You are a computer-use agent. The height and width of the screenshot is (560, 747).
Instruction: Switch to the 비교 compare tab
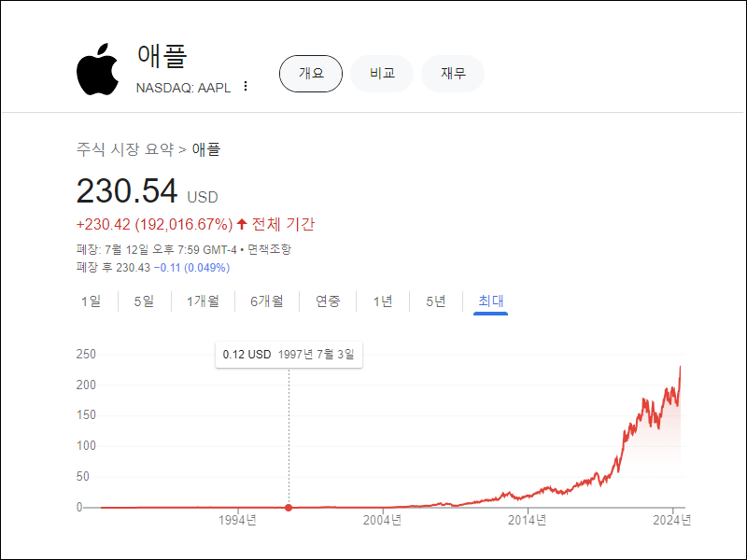point(382,74)
